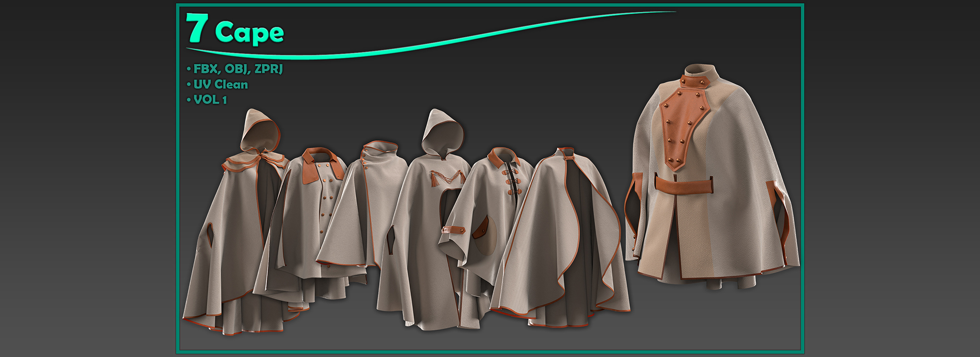Click the '7 Cape' title text
The height and width of the screenshot is (357, 980).
[x=235, y=30]
